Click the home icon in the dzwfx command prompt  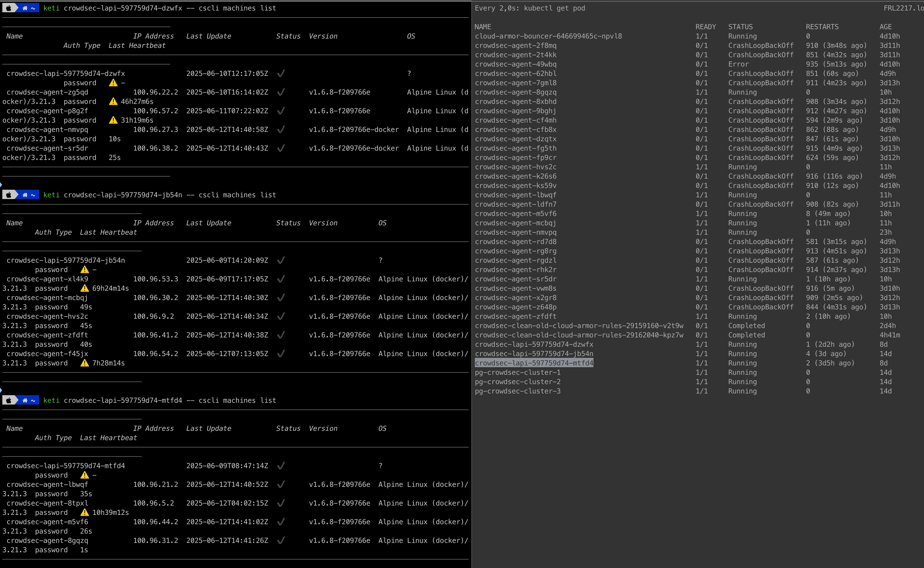click(x=25, y=8)
